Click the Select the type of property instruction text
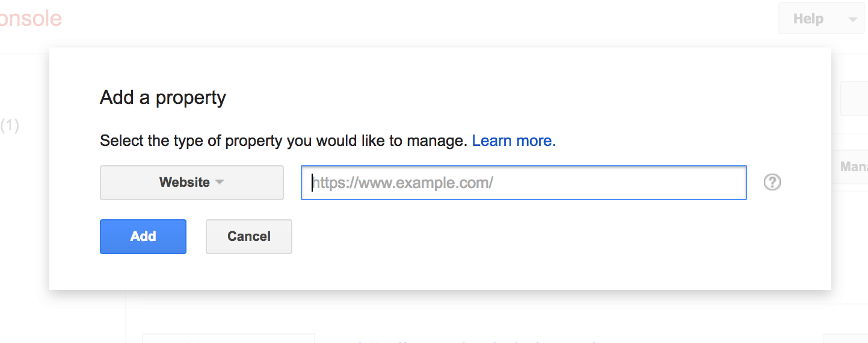Image resolution: width=868 pixels, height=343 pixels. coord(283,141)
